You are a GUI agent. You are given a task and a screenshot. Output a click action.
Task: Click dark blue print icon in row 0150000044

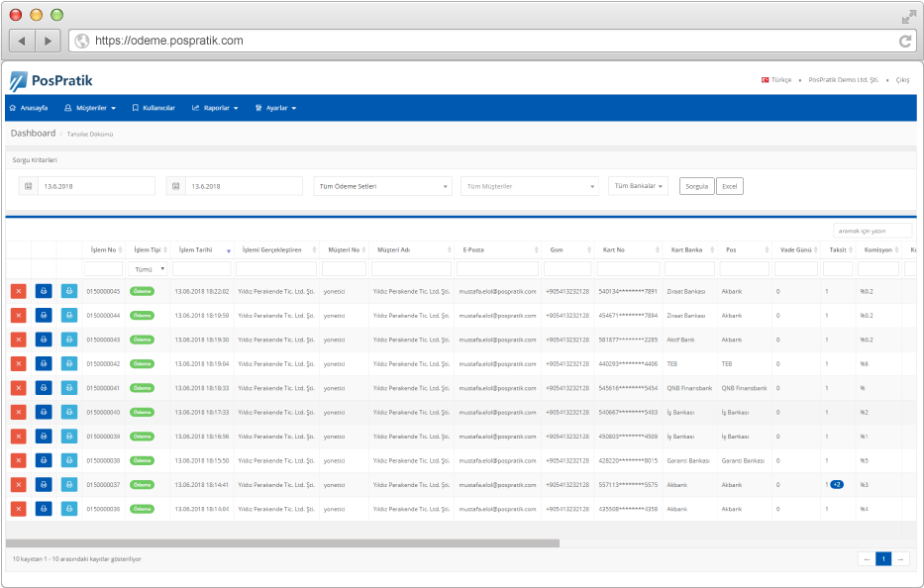[x=44, y=315]
